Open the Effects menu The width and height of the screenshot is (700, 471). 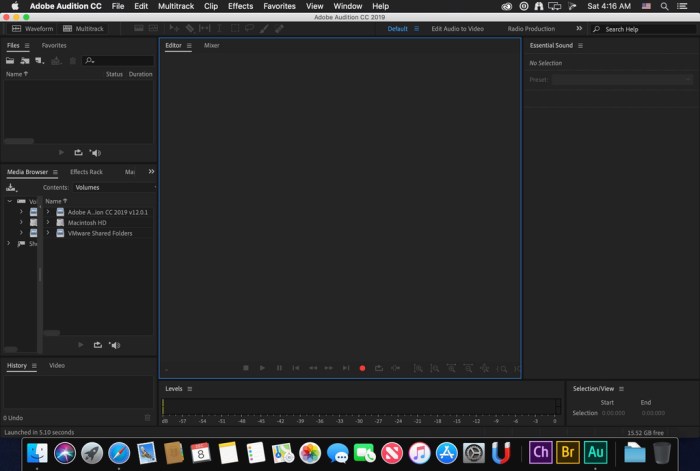tap(240, 6)
